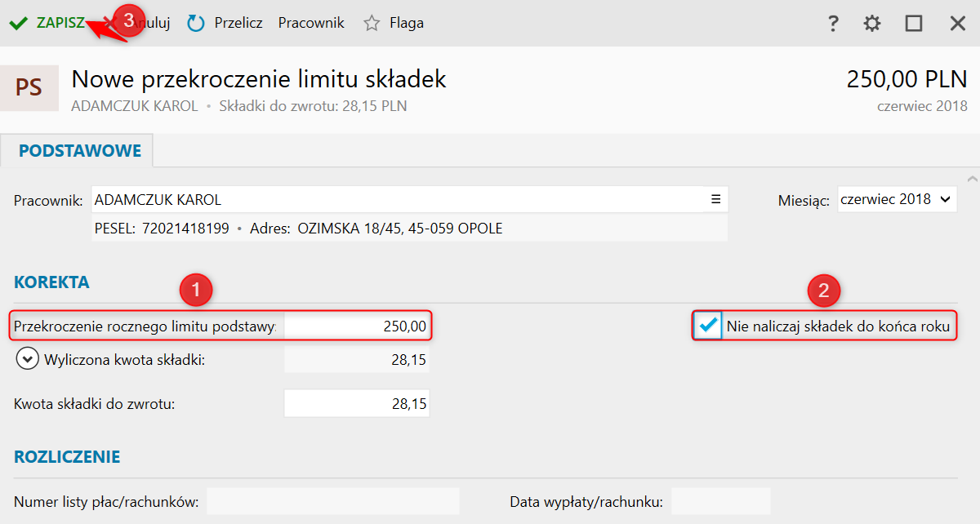980x524 pixels.
Task: Click the green ZAPISZ checkmark icon
Action: click(x=18, y=24)
